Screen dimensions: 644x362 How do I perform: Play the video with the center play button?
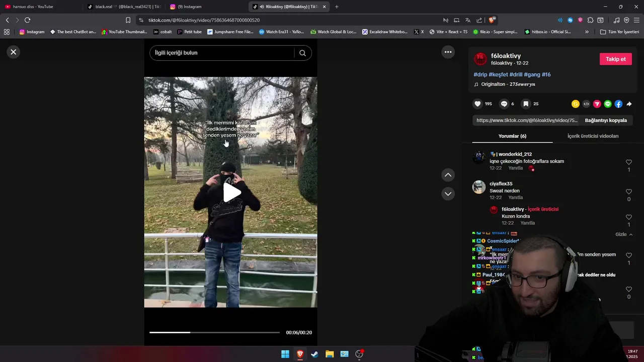[x=231, y=192]
